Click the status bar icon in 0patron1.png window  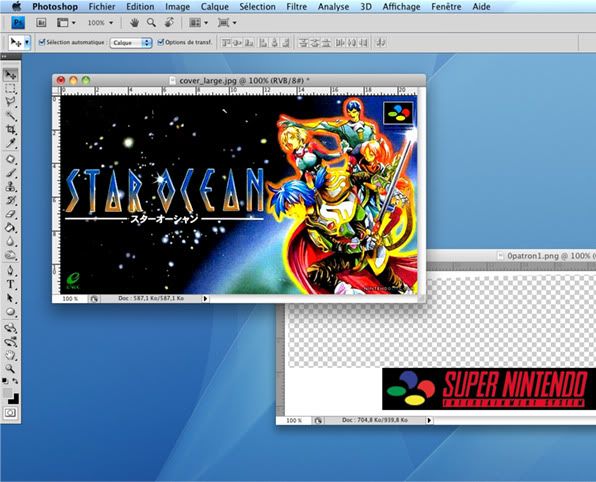318,420
